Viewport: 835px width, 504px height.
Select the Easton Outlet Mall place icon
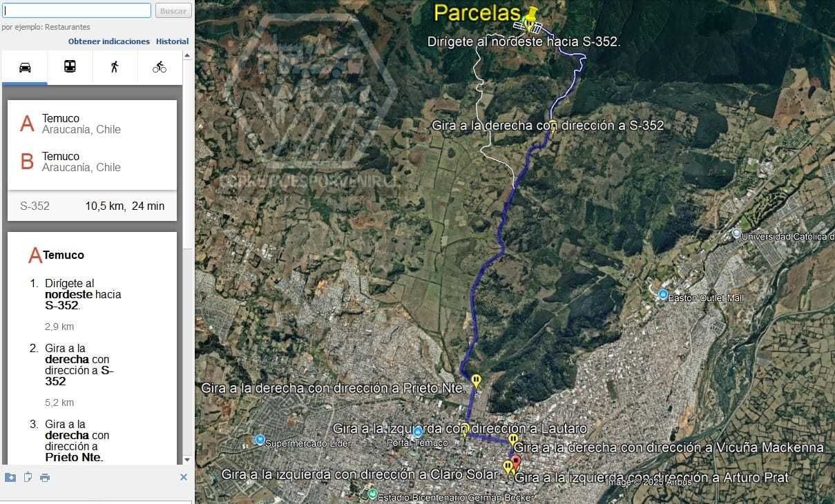[x=663, y=295]
